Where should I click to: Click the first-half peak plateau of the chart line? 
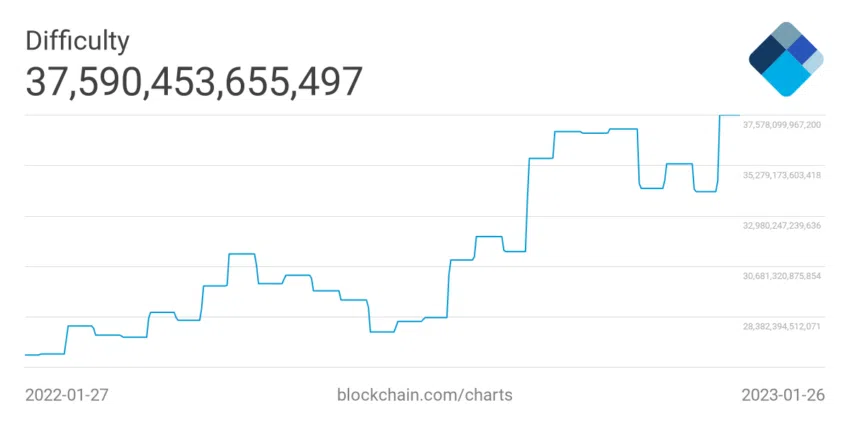[243, 254]
